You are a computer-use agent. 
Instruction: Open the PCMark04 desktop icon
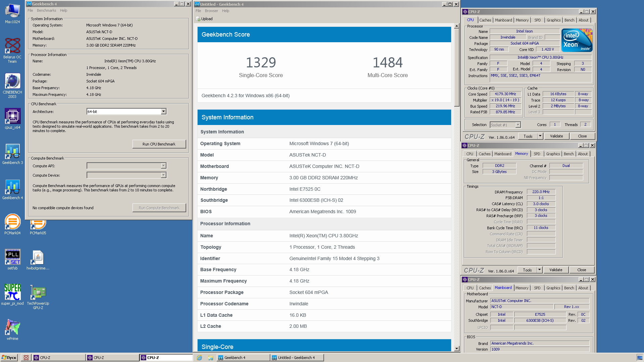coord(12,224)
